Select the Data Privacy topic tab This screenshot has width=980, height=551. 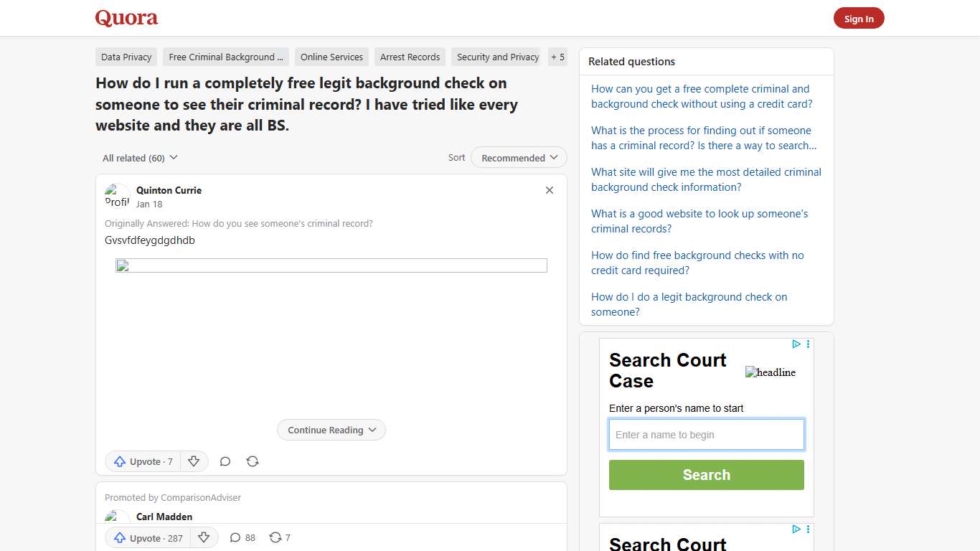point(126,57)
